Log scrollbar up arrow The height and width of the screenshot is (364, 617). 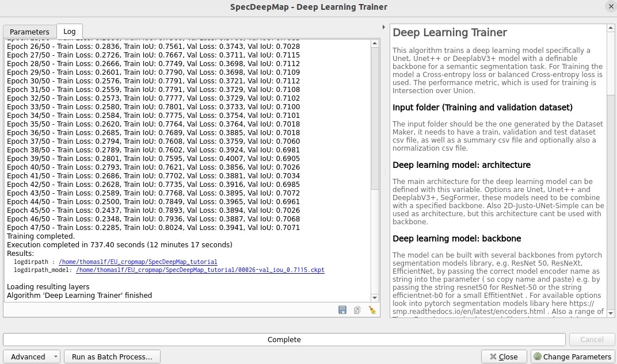pos(375,43)
